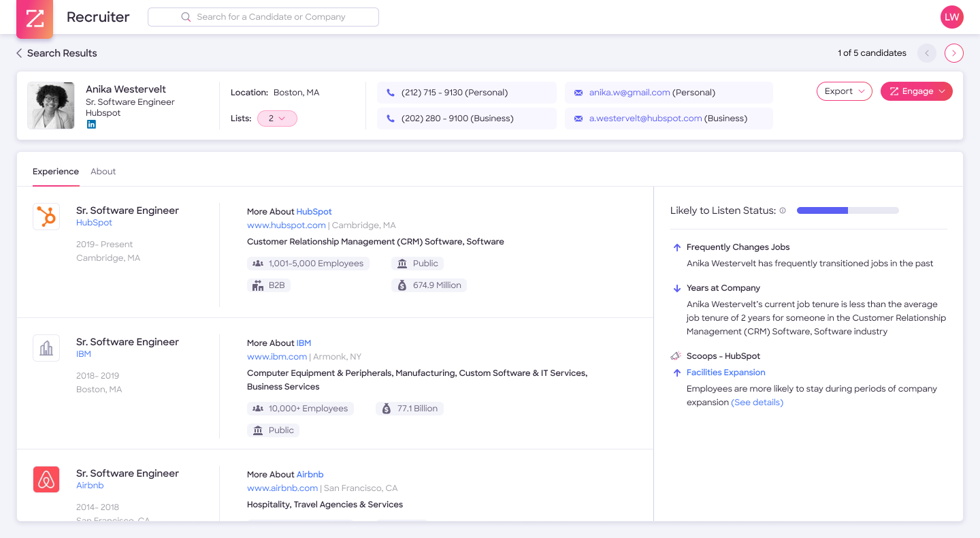Click the 77.1 Billion revenue tag
This screenshot has height=538, width=980.
(410, 409)
